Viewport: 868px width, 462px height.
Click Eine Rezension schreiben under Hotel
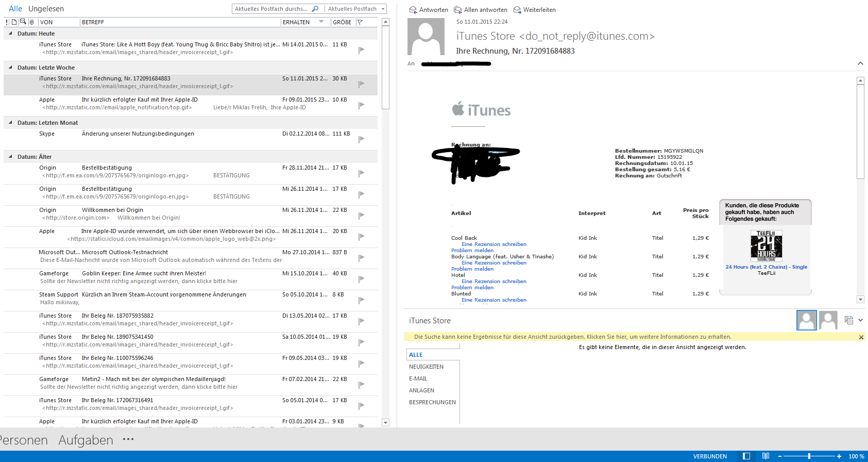[x=494, y=282]
